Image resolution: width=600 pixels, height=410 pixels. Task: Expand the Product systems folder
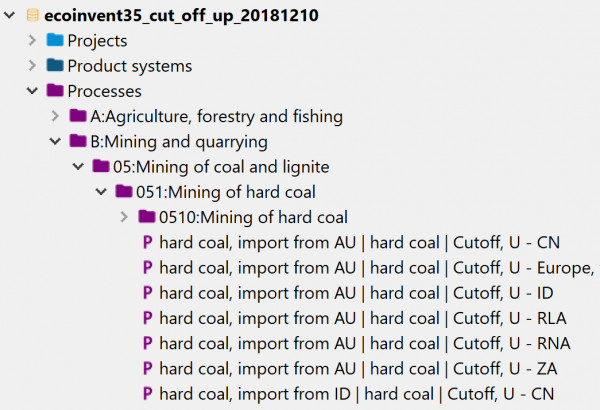click(32, 65)
